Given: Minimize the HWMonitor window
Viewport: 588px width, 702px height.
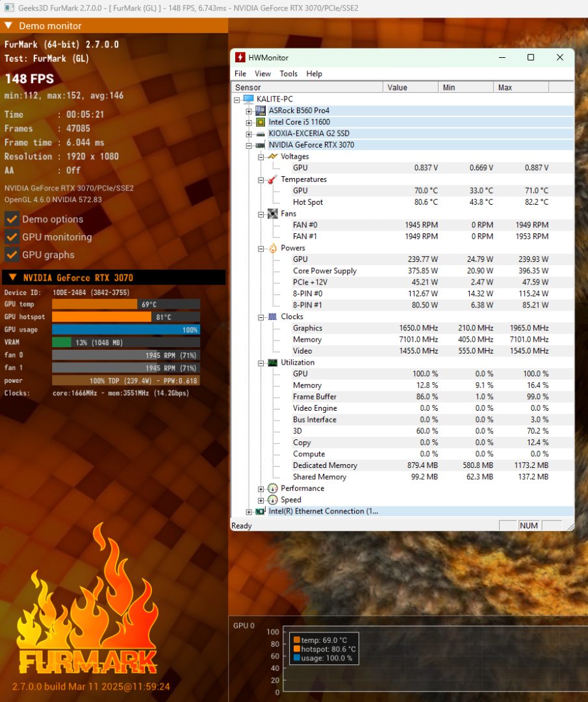Looking at the screenshot, I should coord(502,57).
